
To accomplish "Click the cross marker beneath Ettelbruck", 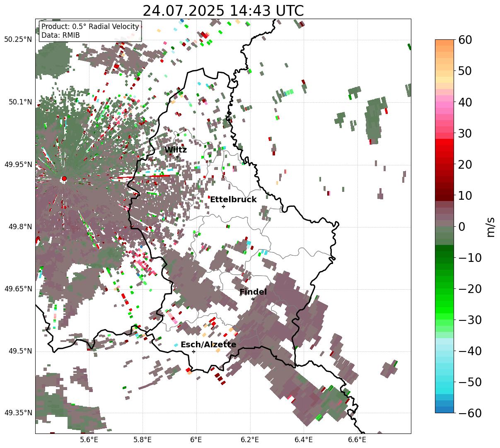I will 223,206.
